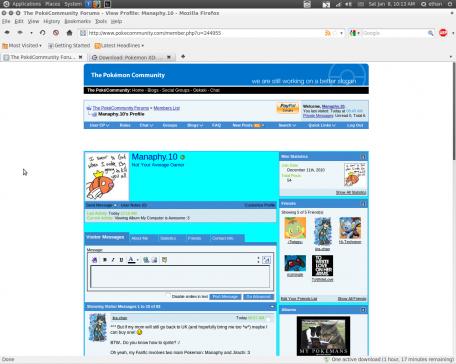Close the Download Pokemon tab

tap(169, 57)
